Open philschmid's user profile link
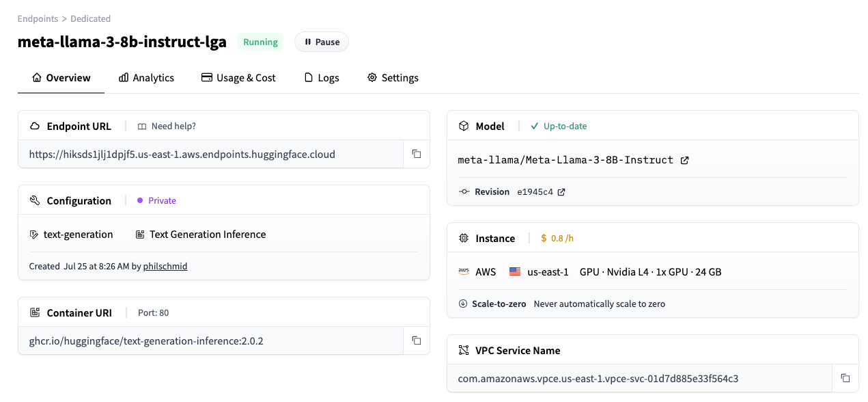 [x=165, y=266]
